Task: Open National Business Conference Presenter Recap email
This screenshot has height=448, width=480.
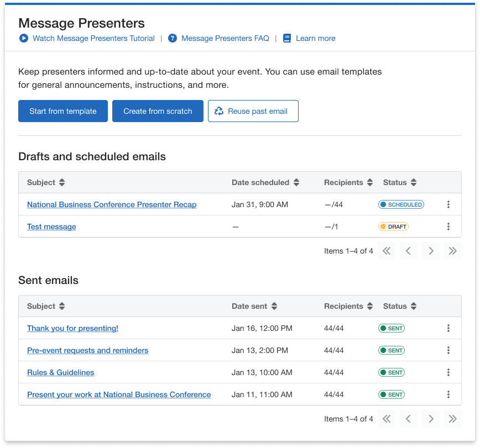Action: click(x=112, y=204)
